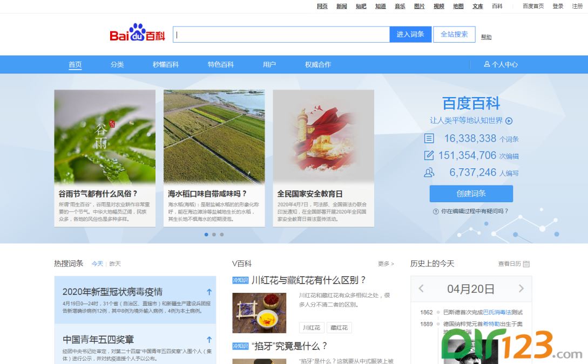Click the 希特勒 link in 1889 entry
This screenshot has height=364, width=588.
[491, 324]
